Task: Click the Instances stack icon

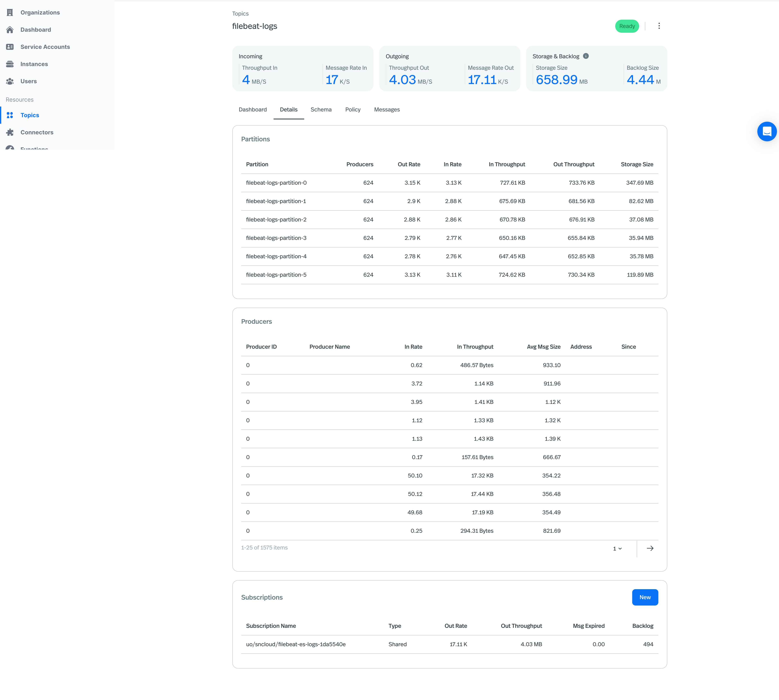Action: [x=10, y=64]
